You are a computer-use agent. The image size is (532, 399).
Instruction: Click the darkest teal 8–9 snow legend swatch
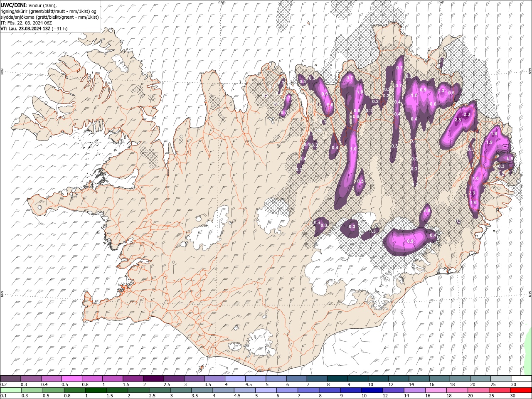[337, 379]
